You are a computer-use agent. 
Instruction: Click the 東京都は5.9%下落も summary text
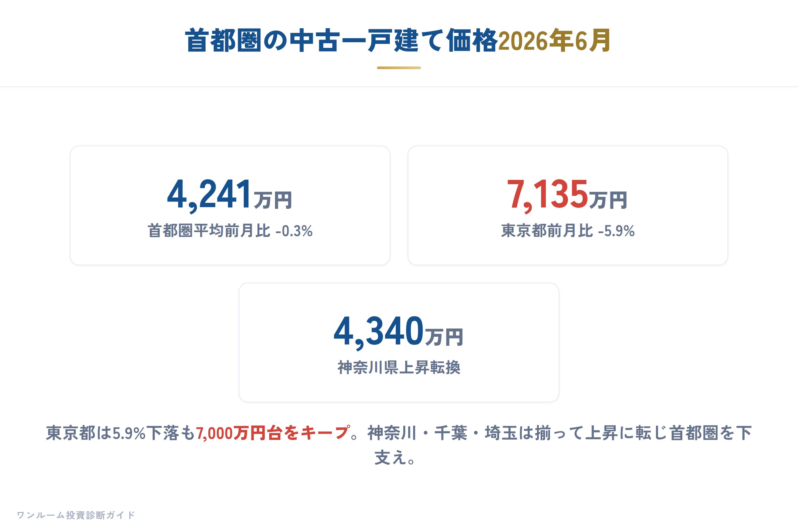[120, 433]
